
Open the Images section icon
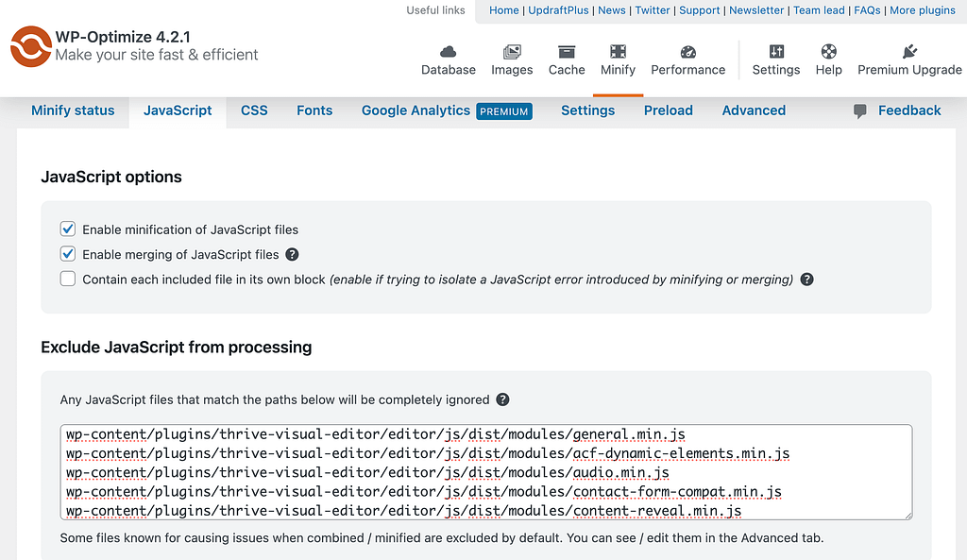(512, 51)
